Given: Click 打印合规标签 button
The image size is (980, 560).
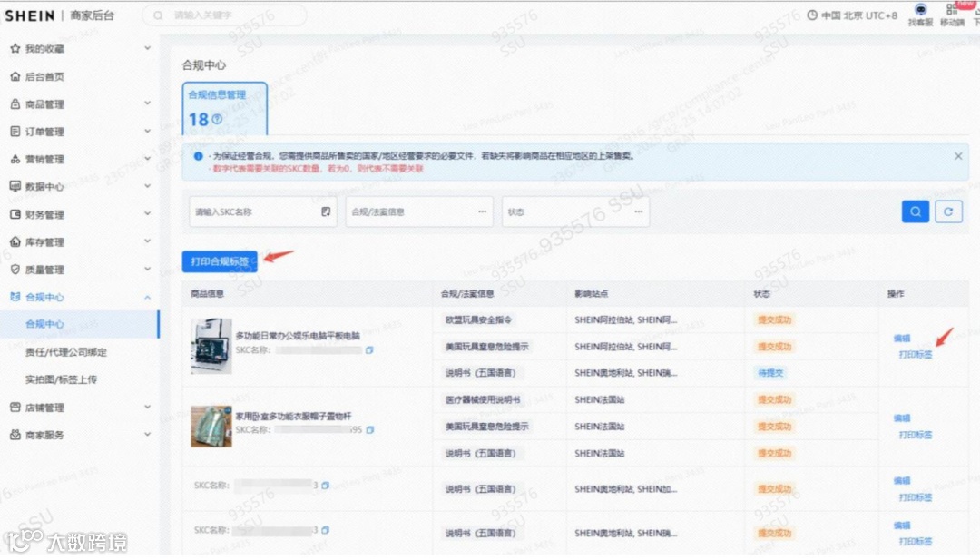Looking at the screenshot, I should click(x=220, y=261).
